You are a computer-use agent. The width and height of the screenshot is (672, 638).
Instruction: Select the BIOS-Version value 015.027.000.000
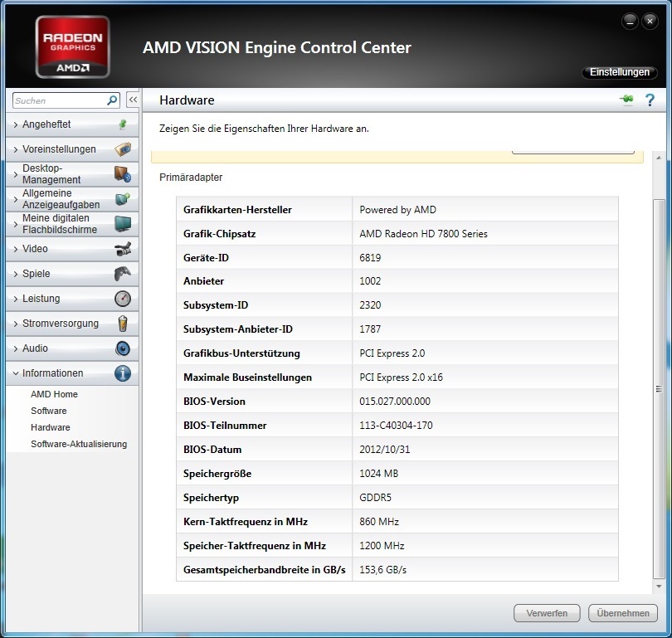[395, 402]
